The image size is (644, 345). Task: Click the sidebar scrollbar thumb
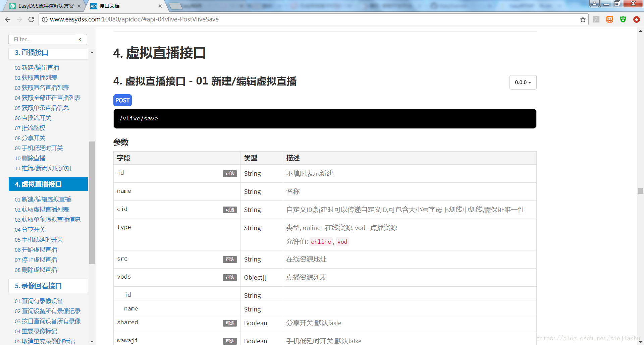(92, 203)
